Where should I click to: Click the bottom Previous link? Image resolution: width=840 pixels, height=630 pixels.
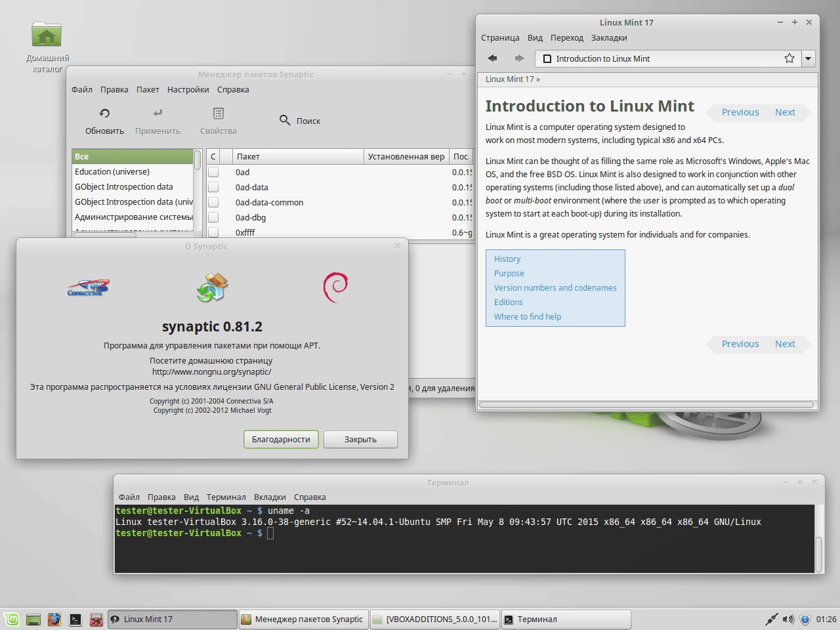click(x=740, y=344)
